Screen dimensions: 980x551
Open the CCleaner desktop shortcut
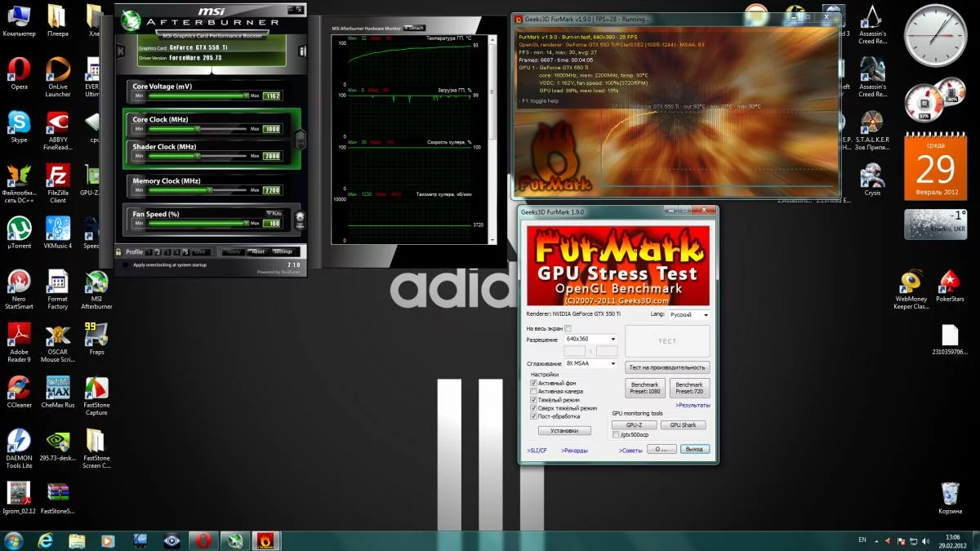point(19,392)
